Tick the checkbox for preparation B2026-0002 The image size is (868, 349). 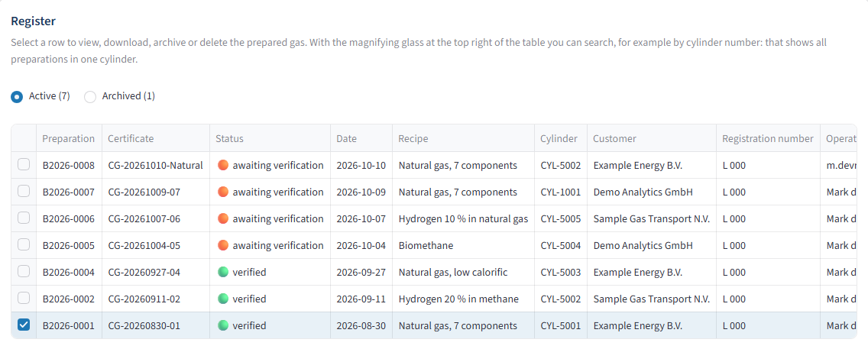pos(24,298)
